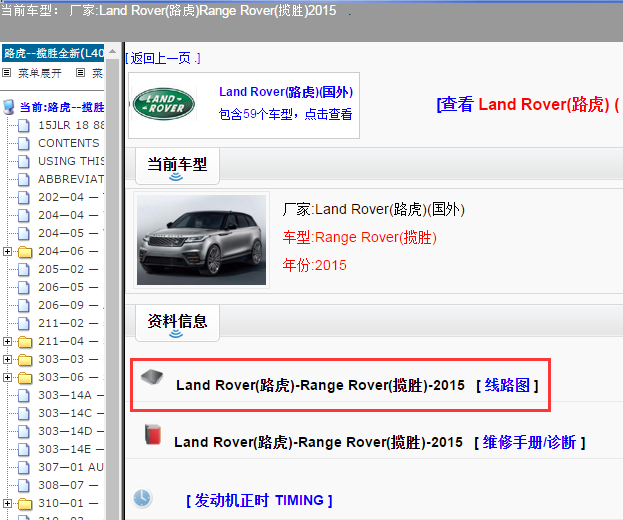
Task: Expand the 310—01 folder node
Action: (7, 503)
